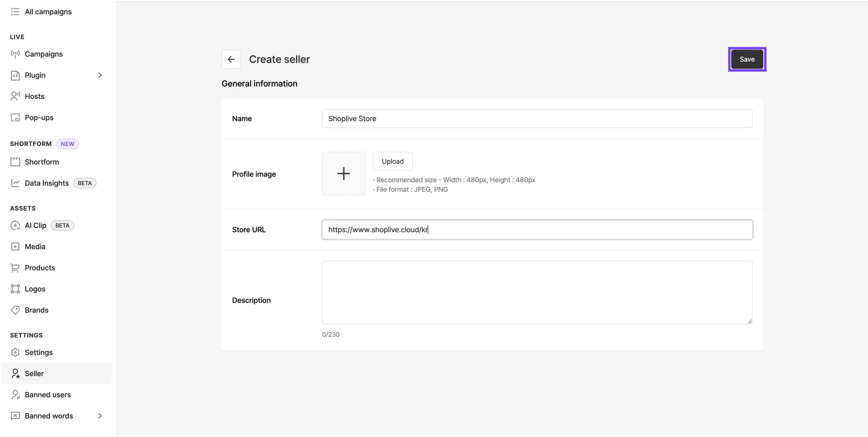Click the Hosts person icon
The height and width of the screenshot is (437, 868).
pos(15,96)
